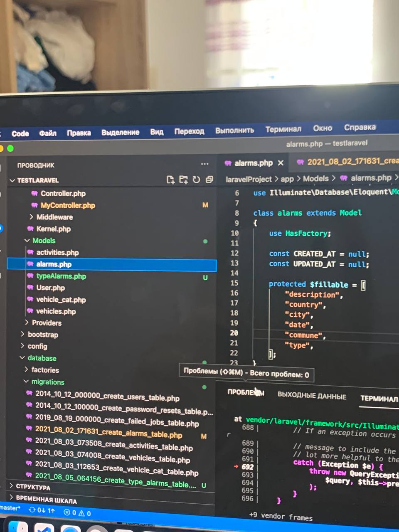Click the green window maximize button
This screenshot has height=532, width=399.
pyautogui.click(x=10, y=148)
